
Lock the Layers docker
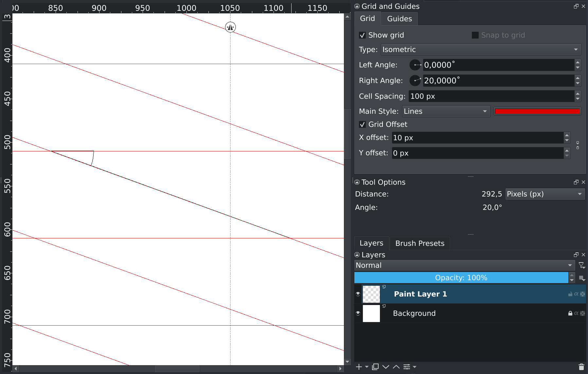point(357,255)
